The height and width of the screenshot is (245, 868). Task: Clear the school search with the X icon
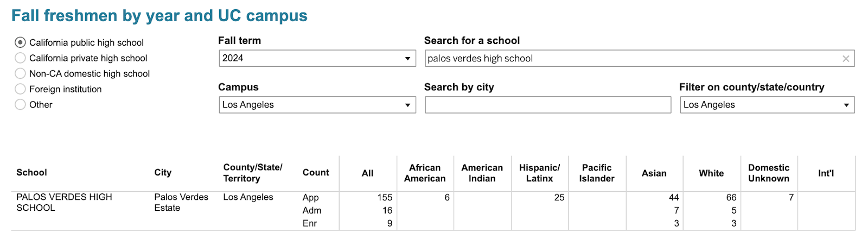[845, 59]
